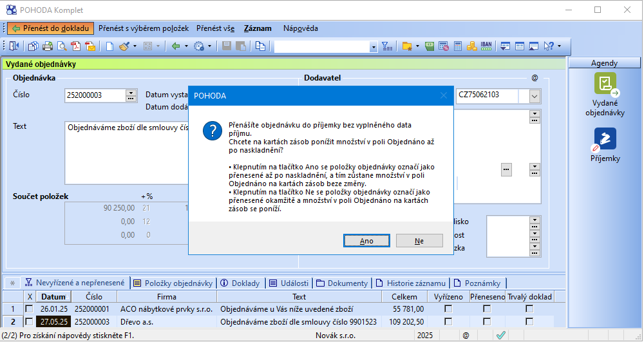The image size is (644, 342).
Task: Switch to the Dokumenty tab
Action: pyautogui.click(x=342, y=283)
